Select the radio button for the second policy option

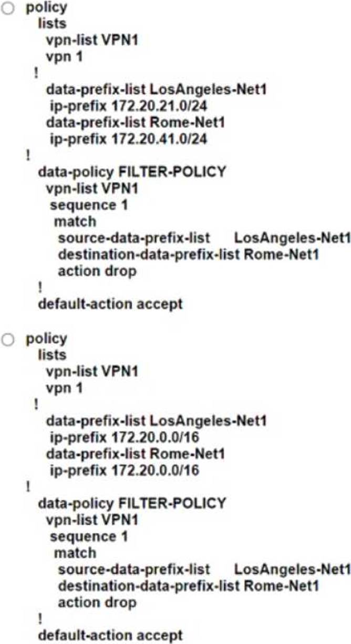8,340
